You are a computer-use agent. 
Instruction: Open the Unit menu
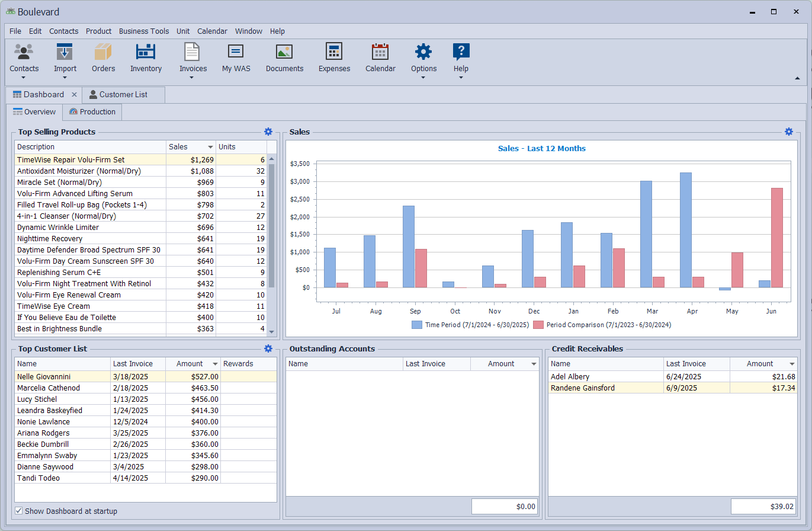point(183,31)
